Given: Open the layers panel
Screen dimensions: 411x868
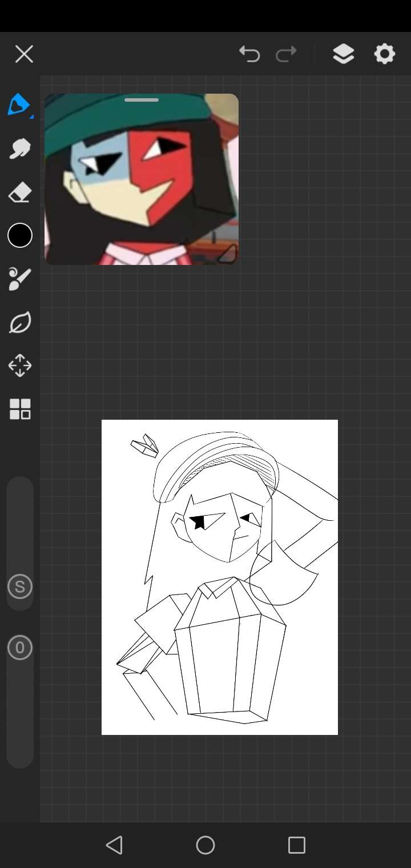Looking at the screenshot, I should [x=344, y=54].
